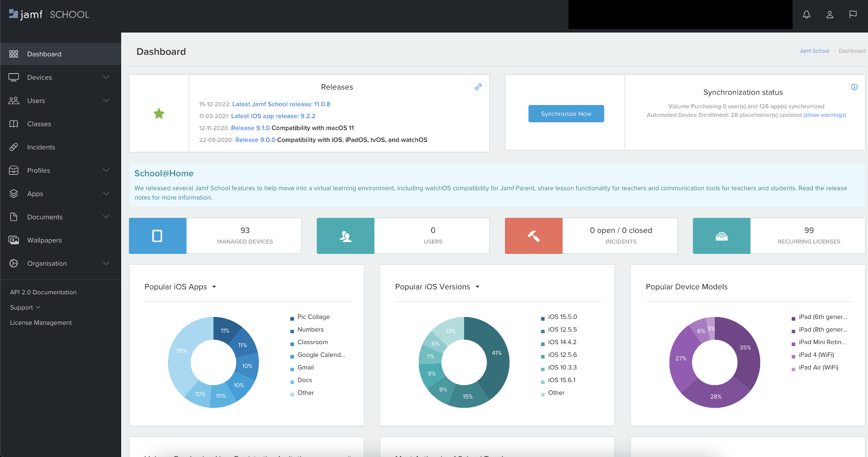This screenshot has width=868, height=457.
Task: Click the Organisation gear icon
Action: click(x=14, y=263)
